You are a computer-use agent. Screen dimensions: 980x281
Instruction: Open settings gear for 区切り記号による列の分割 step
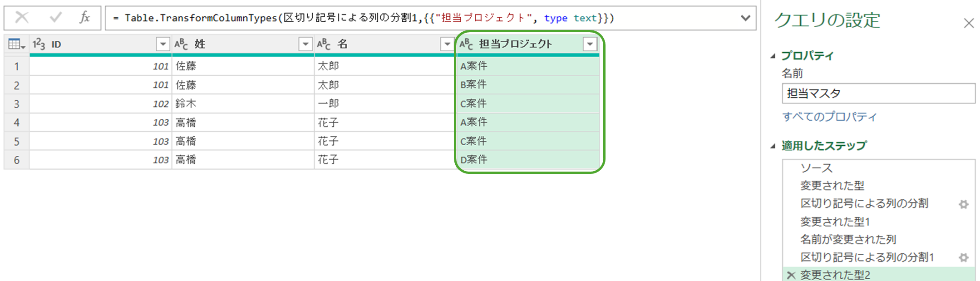963,204
